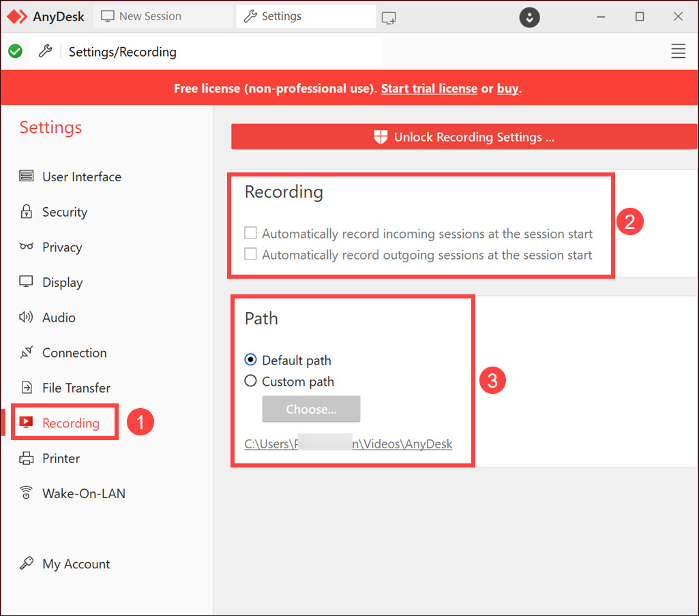Enable automatic recording of incoming sessions
This screenshot has height=616, width=699.
[251, 234]
